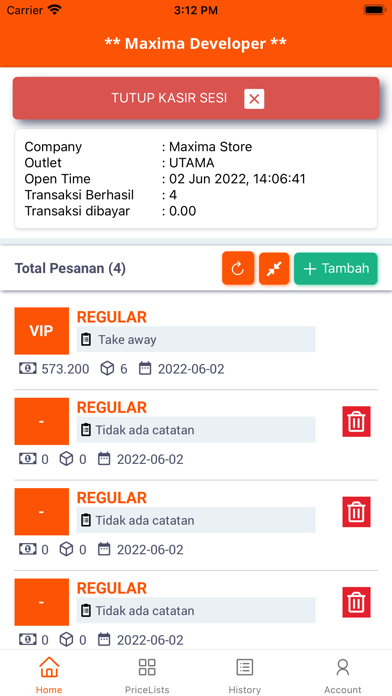Click the money icon next to 573.200
The height and width of the screenshot is (696, 392).
(28, 368)
